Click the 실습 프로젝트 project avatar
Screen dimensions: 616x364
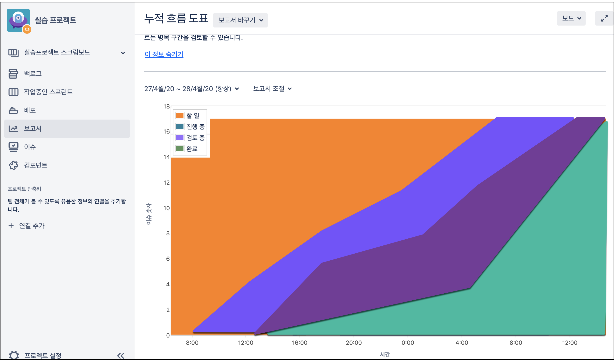point(18,20)
